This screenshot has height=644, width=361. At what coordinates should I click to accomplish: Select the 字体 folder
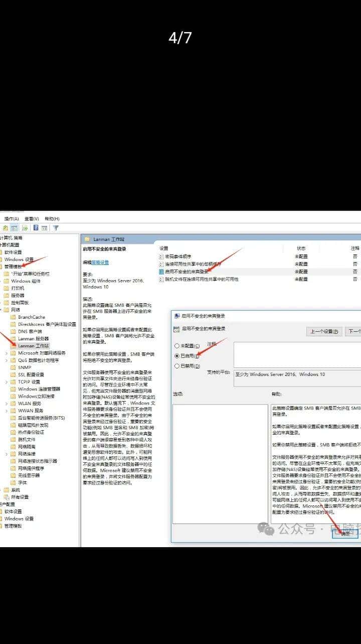tap(23, 482)
